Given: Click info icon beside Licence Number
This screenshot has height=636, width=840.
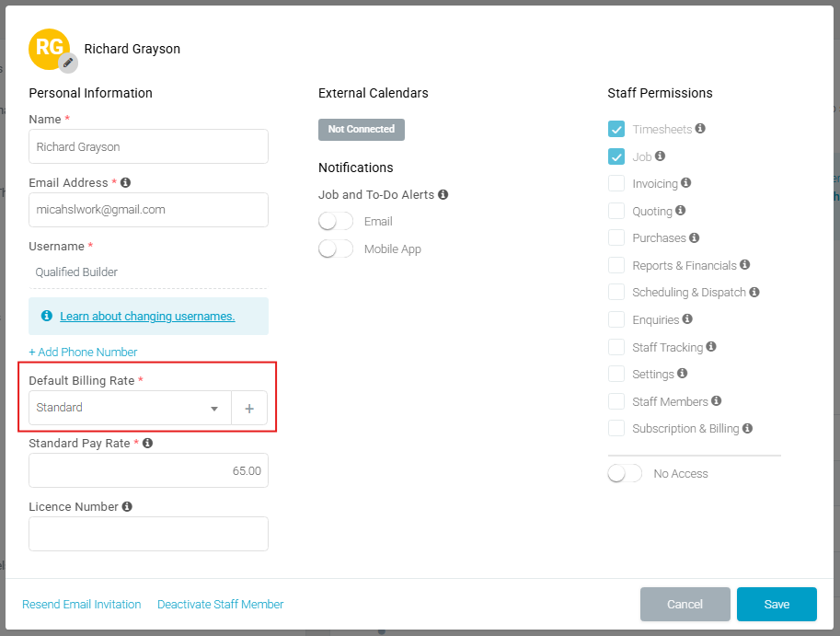Looking at the screenshot, I should (x=127, y=506).
